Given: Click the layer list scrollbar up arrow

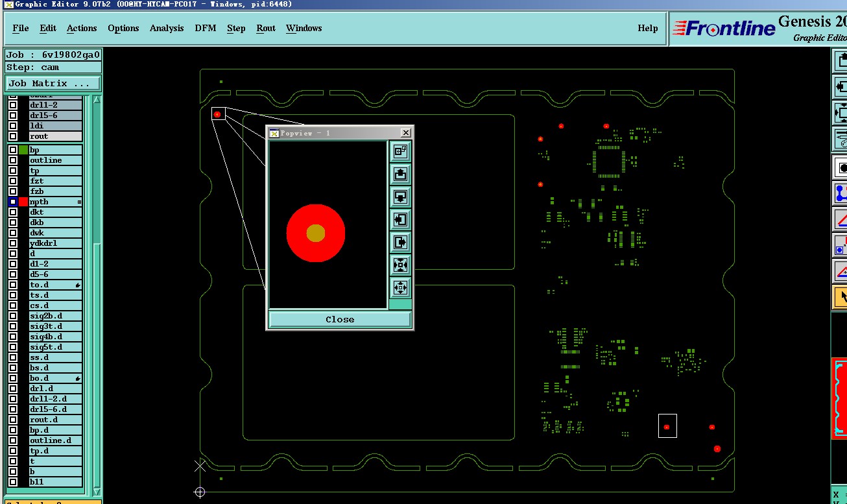Looking at the screenshot, I should [x=97, y=99].
